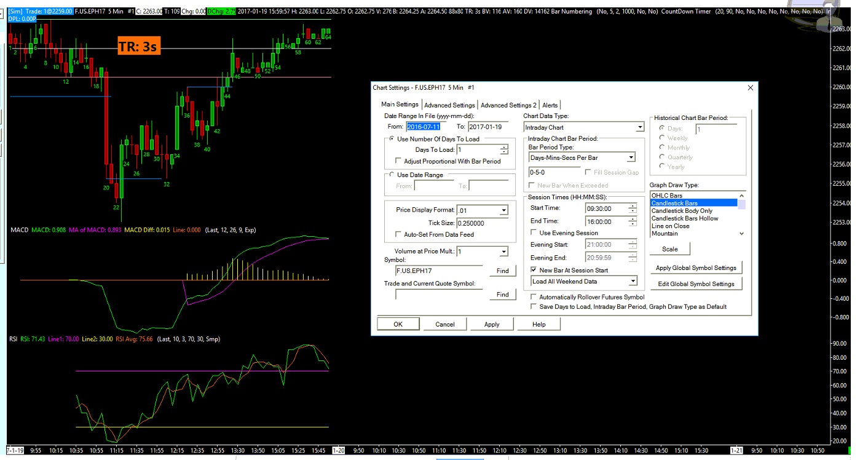Click the Symbol field containing F.US.EPH17
The width and height of the screenshot is (868, 460).
pos(439,271)
